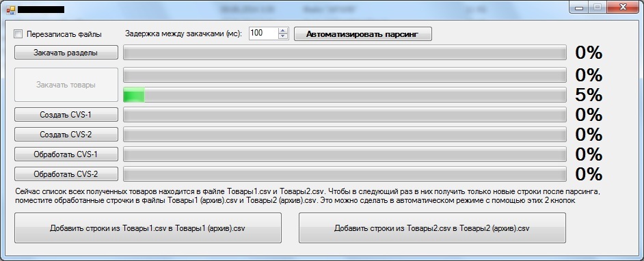Image resolution: width=644 pixels, height=261 pixels.
Task: Click the green progress bar showing 5%
Action: (345, 95)
